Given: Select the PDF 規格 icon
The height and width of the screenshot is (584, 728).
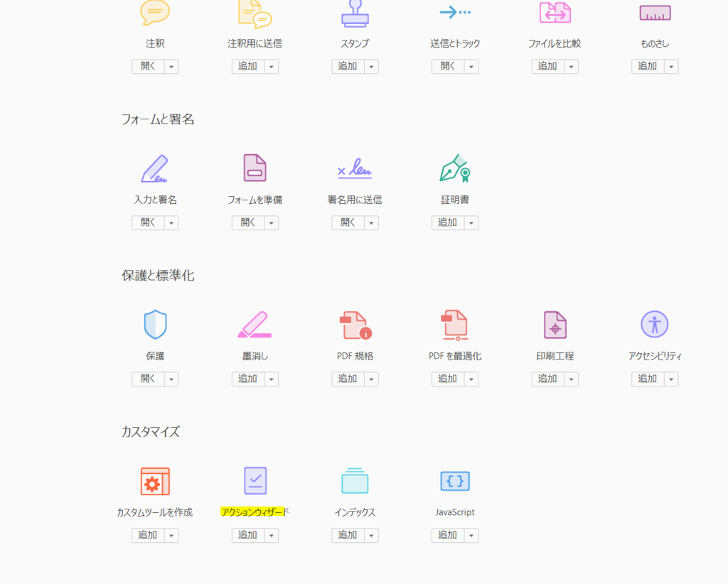Looking at the screenshot, I should [x=355, y=325].
